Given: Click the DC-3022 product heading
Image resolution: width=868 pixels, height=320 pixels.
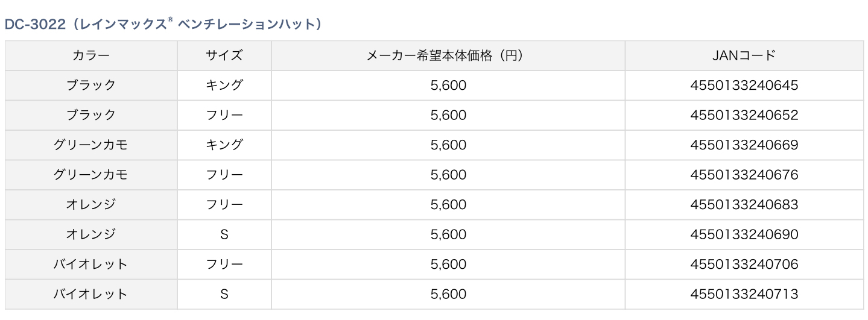Looking at the screenshot, I should coord(163,24).
